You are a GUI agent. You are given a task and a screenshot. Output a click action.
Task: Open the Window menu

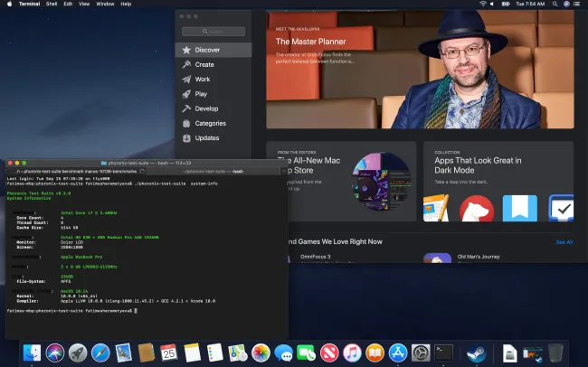click(105, 4)
